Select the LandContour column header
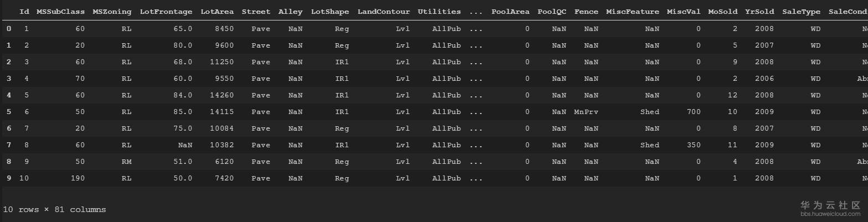The width and height of the screenshot is (868, 222). coord(384,12)
